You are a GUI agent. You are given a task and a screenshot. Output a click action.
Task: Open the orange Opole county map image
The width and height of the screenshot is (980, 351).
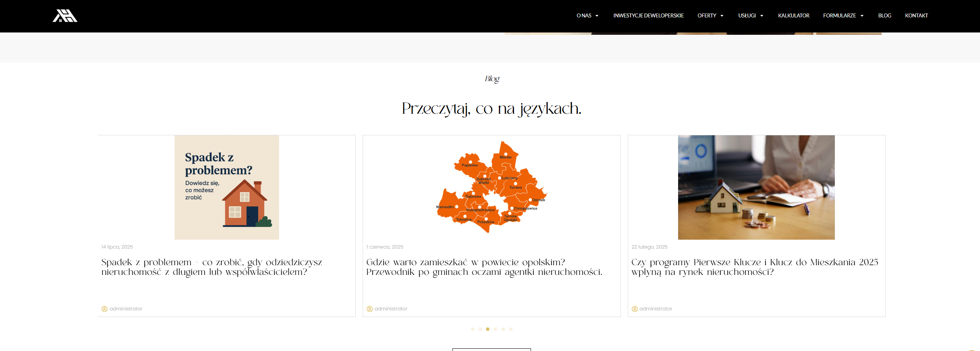(492, 187)
